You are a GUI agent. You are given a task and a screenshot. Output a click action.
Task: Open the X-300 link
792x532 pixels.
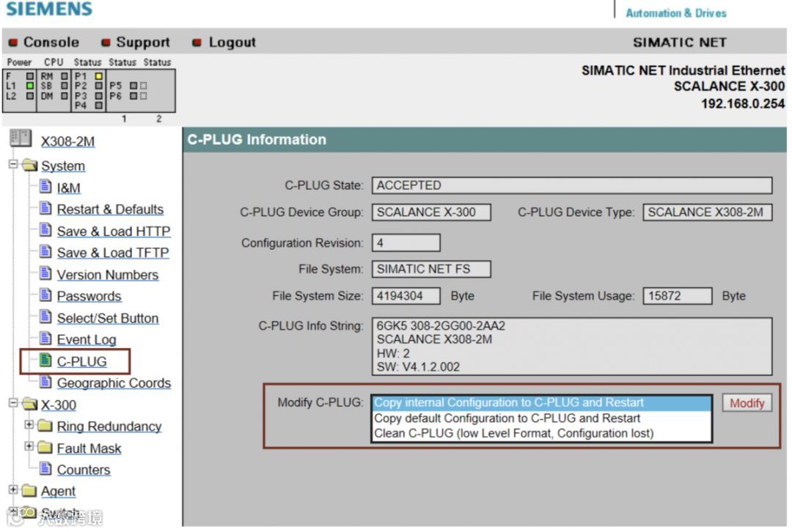pyautogui.click(x=58, y=404)
